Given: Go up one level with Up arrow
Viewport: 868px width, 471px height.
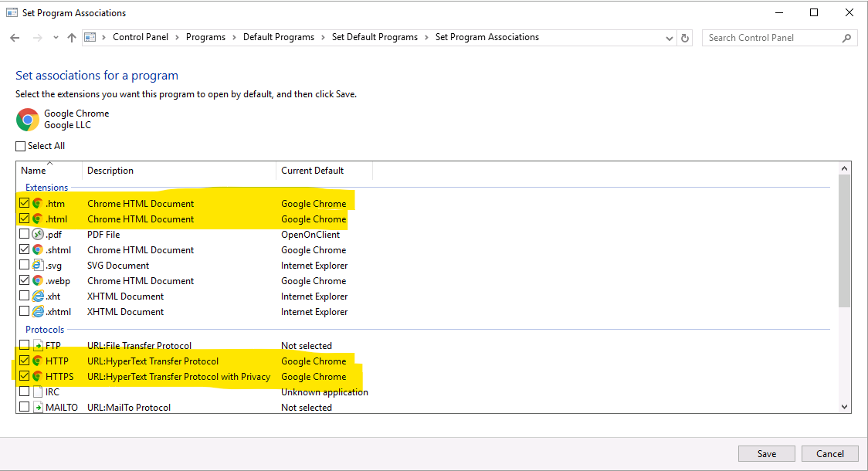Looking at the screenshot, I should [71, 38].
